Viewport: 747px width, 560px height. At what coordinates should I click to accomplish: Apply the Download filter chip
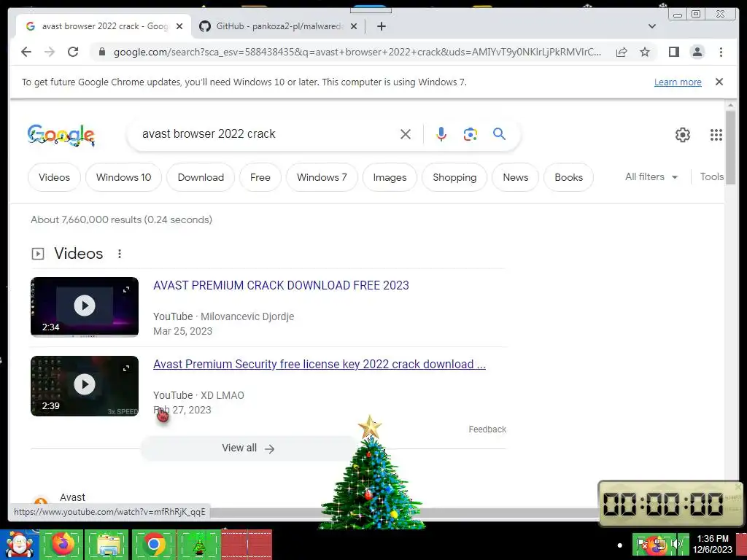[201, 177]
